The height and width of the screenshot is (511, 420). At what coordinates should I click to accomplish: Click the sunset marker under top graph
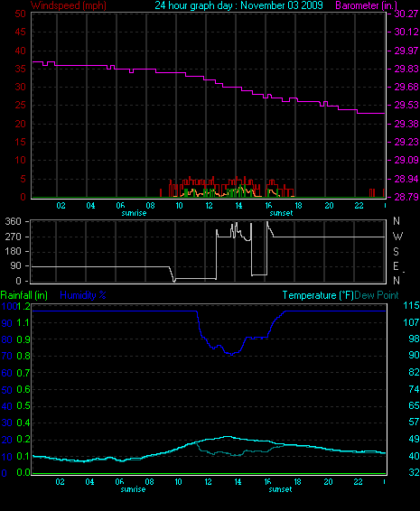pyautogui.click(x=282, y=213)
